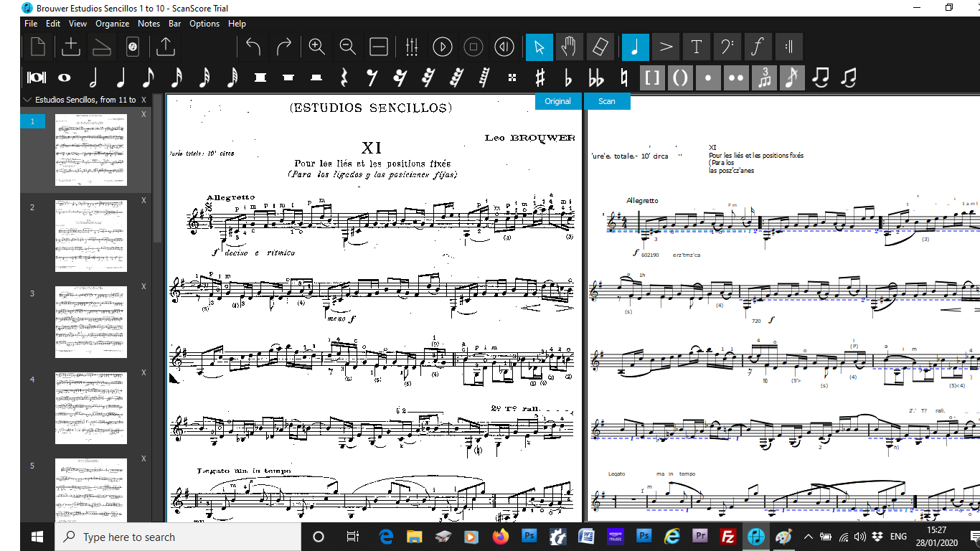Switch to the forte dynamics palette

click(x=758, y=47)
